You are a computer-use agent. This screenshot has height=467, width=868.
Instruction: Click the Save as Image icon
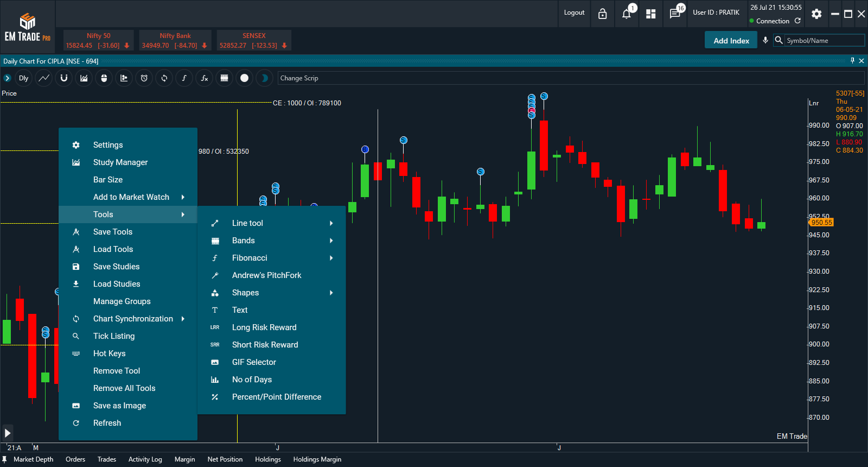76,406
